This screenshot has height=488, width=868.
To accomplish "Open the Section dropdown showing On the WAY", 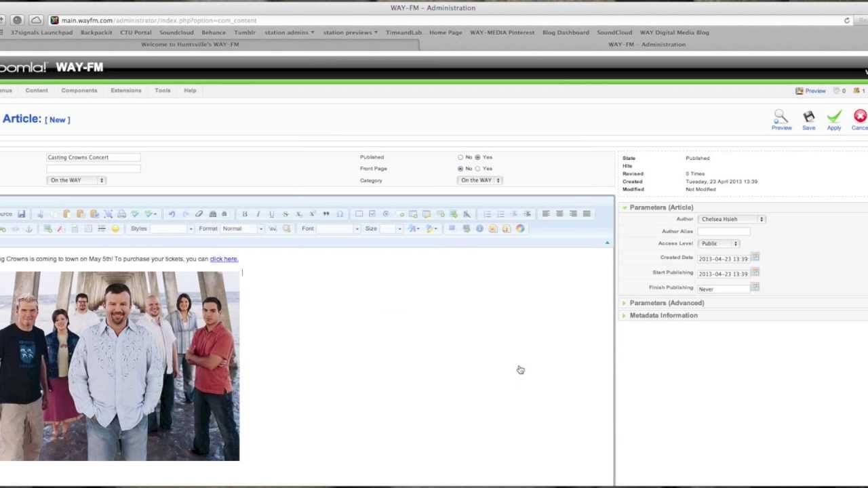I will 76,180.
